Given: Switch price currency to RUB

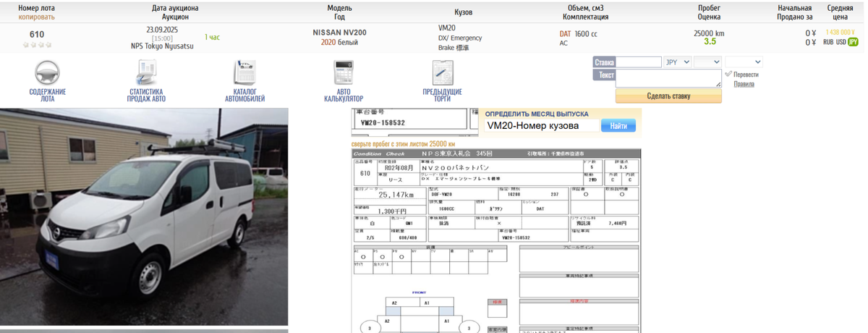Looking at the screenshot, I should point(828,42).
